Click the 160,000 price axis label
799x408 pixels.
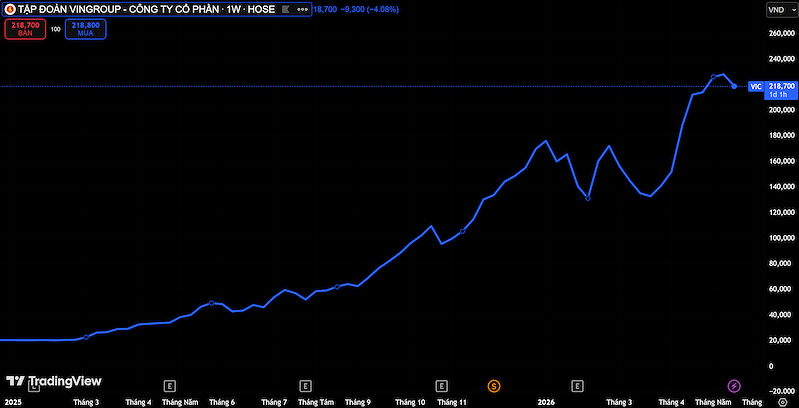click(781, 161)
